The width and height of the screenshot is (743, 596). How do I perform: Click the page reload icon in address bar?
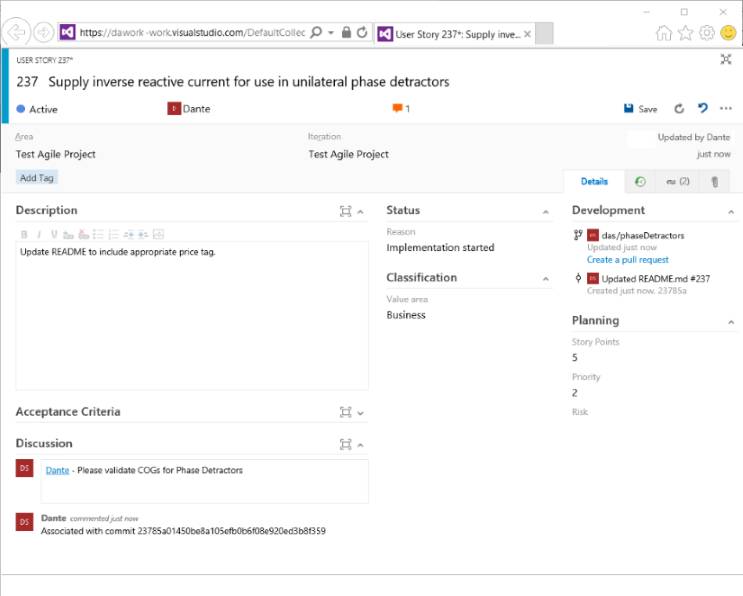click(362, 32)
